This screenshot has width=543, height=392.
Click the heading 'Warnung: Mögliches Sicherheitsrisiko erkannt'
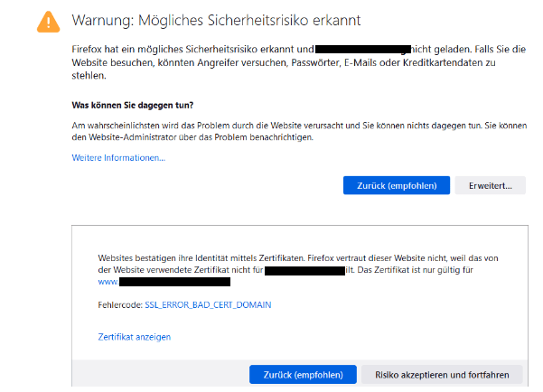pyautogui.click(x=216, y=21)
